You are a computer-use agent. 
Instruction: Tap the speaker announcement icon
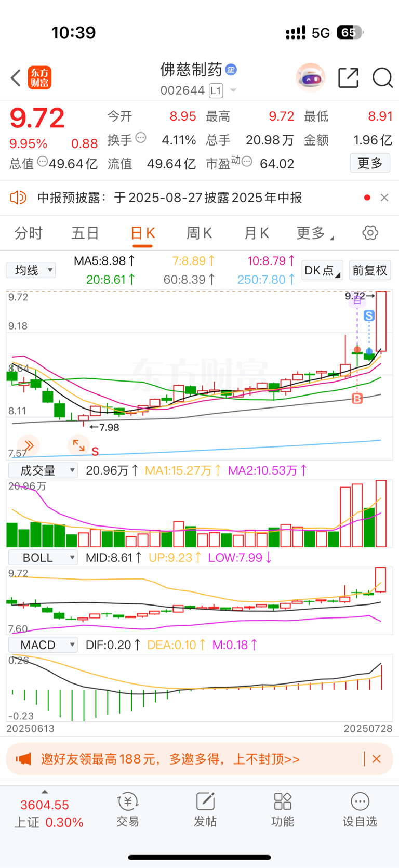tap(18, 198)
